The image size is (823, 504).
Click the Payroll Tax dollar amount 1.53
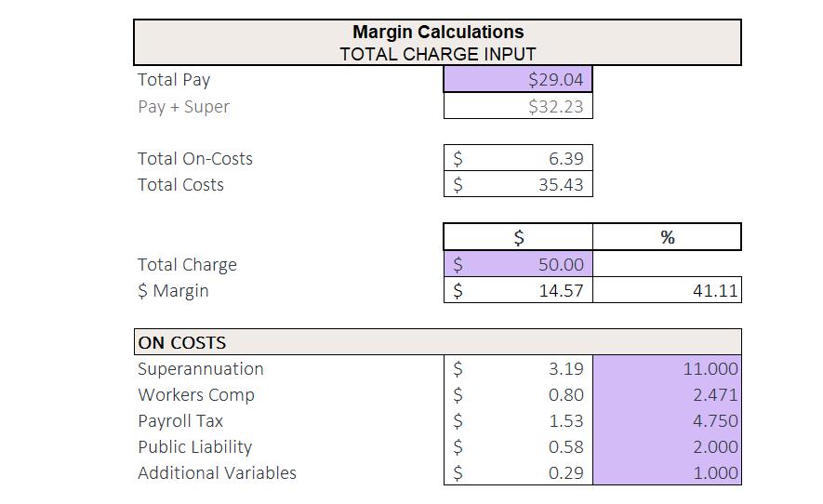518,420
